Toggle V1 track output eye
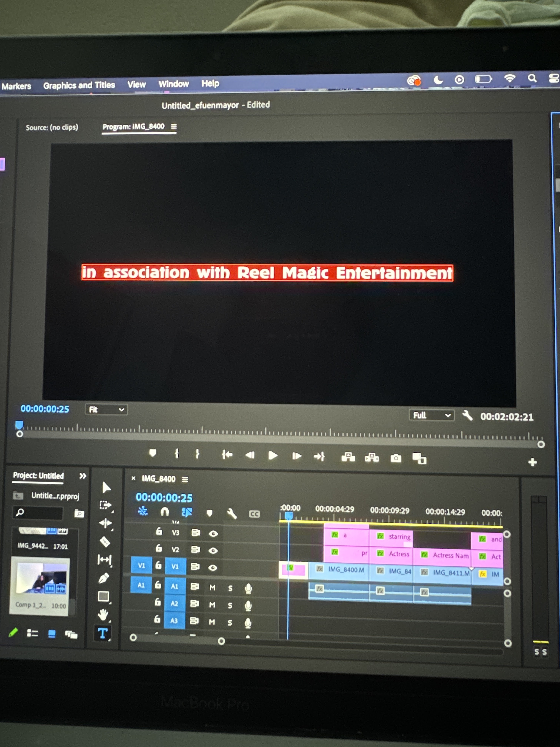Image resolution: width=560 pixels, height=747 pixels. click(x=212, y=568)
